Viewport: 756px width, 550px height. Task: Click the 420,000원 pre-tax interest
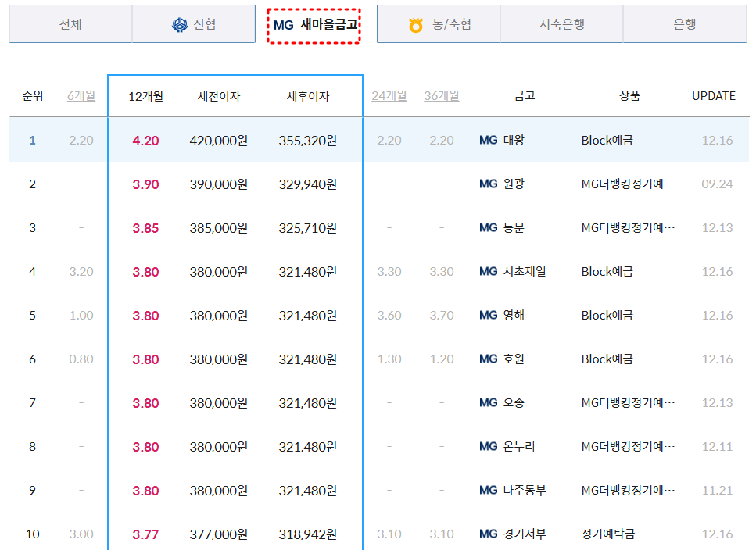pos(219,141)
